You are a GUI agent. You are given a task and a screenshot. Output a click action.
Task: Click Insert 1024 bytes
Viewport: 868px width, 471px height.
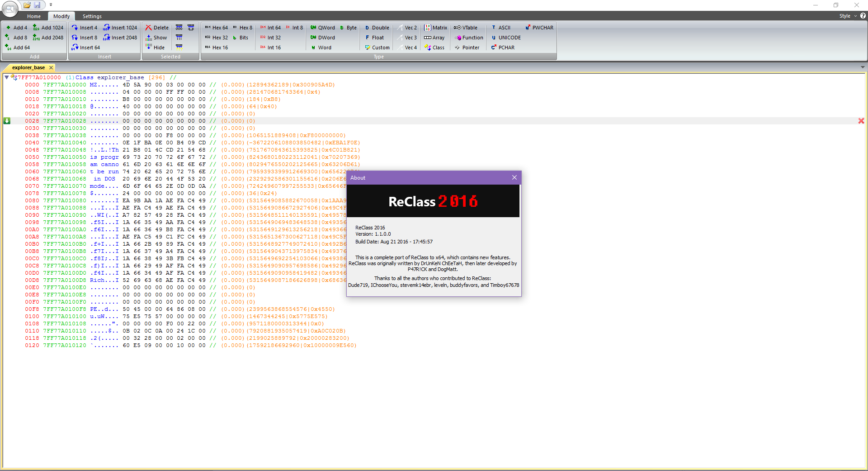[x=120, y=28]
